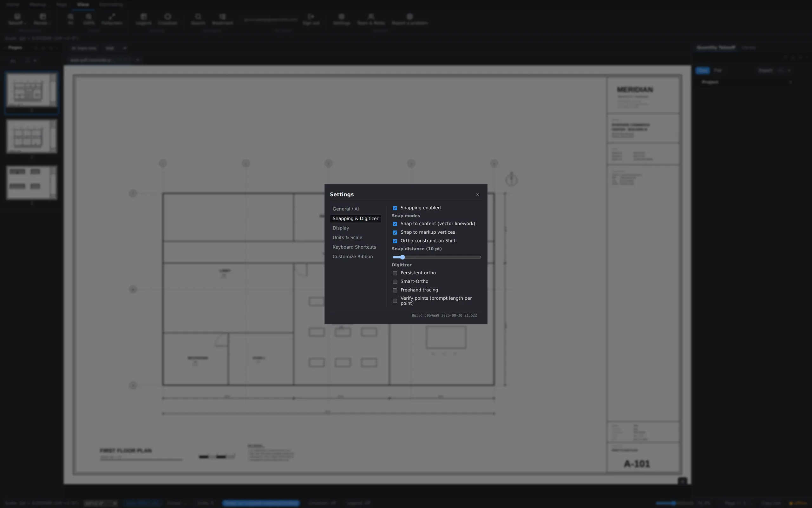Toggle Snap to markup vertices checkbox

395,232
